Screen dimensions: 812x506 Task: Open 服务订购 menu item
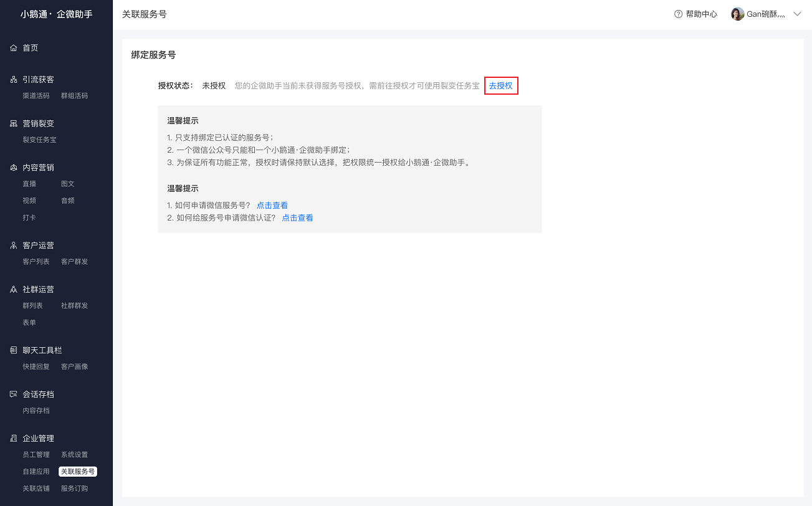[x=74, y=489]
